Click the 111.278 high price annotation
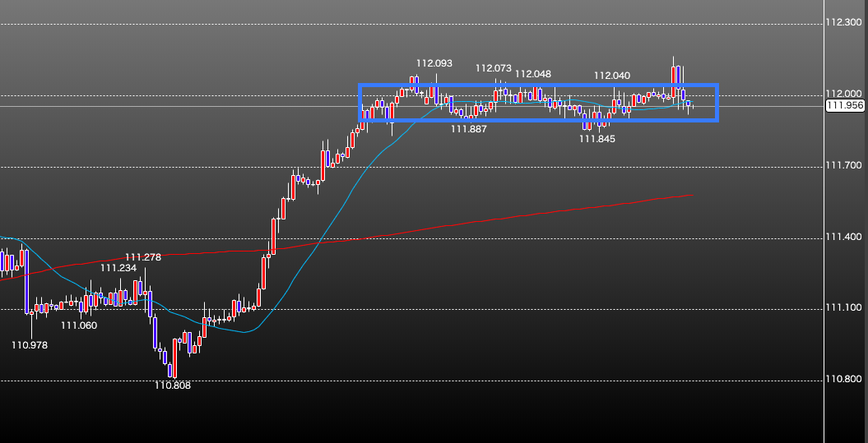The image size is (868, 443). coord(143,257)
